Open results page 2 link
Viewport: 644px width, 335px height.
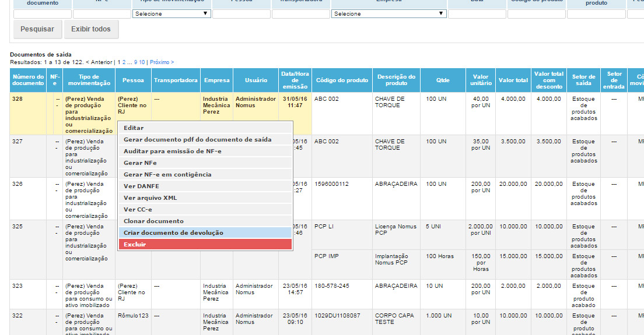(123, 62)
